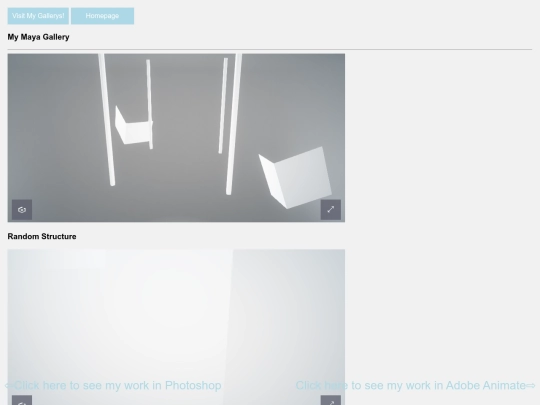Open the Visit My Gallerys! button
This screenshot has height=405, width=540.
point(38,16)
